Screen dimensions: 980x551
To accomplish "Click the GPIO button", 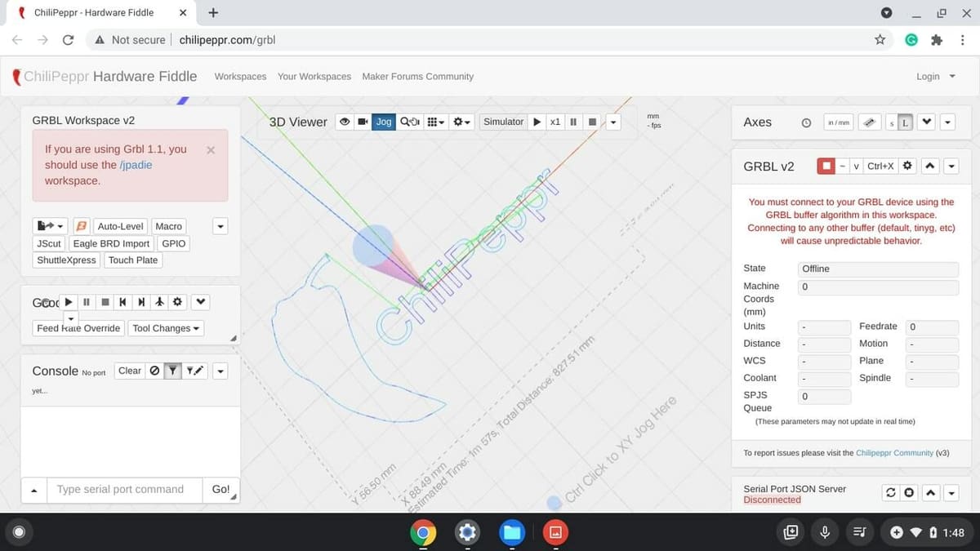I will (x=173, y=243).
